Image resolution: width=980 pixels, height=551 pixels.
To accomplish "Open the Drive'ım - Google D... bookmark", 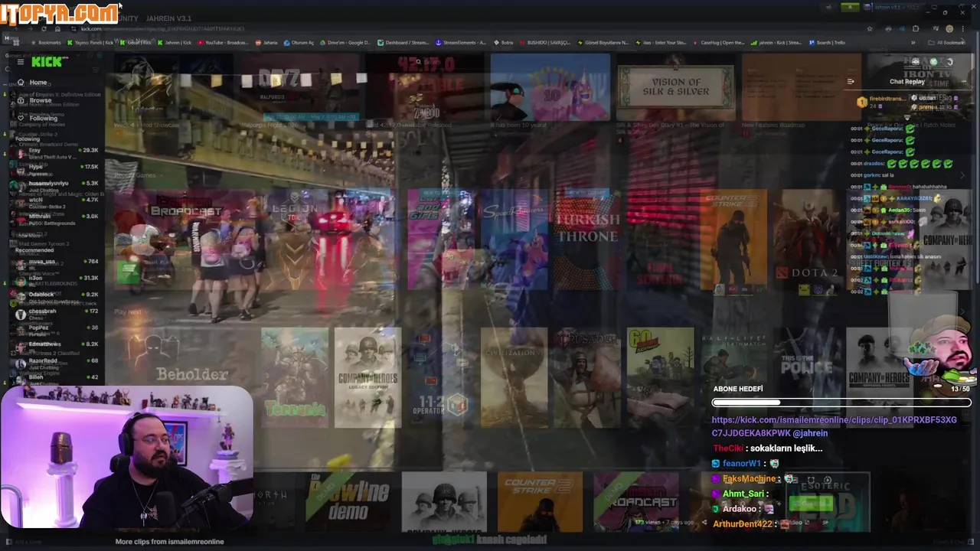I will pyautogui.click(x=345, y=43).
